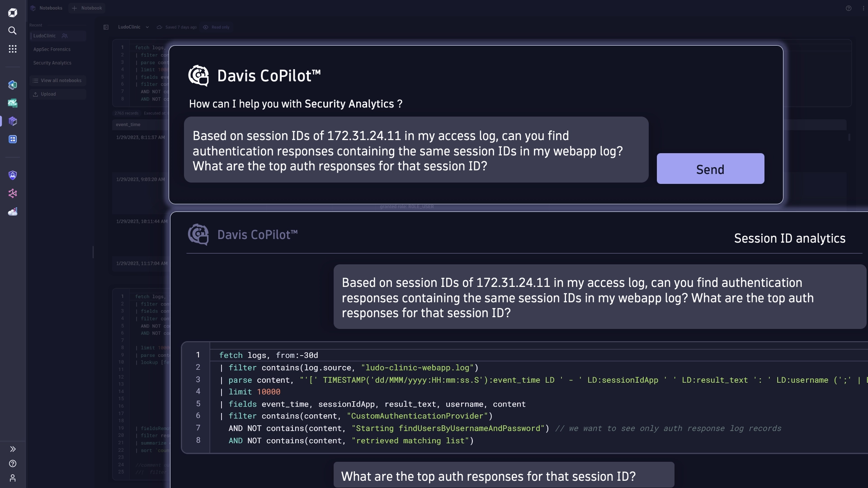Screen dimensions: 868x488
Task: Open the cloud app icon in sidebar
Action: pyautogui.click(x=13, y=211)
